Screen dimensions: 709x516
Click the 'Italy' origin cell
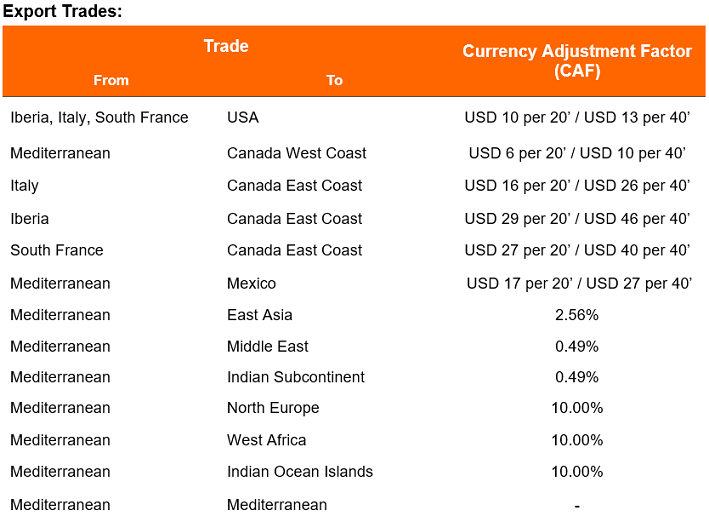point(24,185)
